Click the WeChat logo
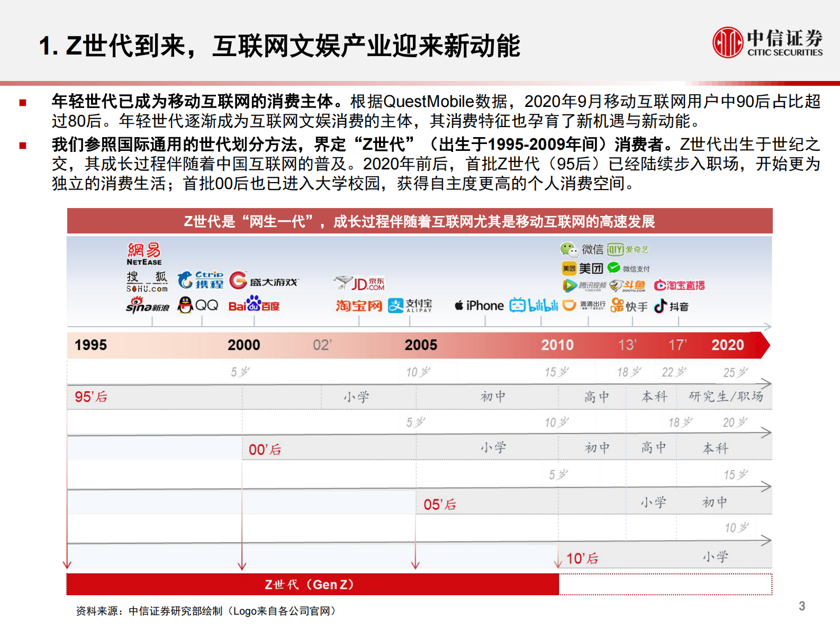The width and height of the screenshot is (840, 630). [x=582, y=249]
